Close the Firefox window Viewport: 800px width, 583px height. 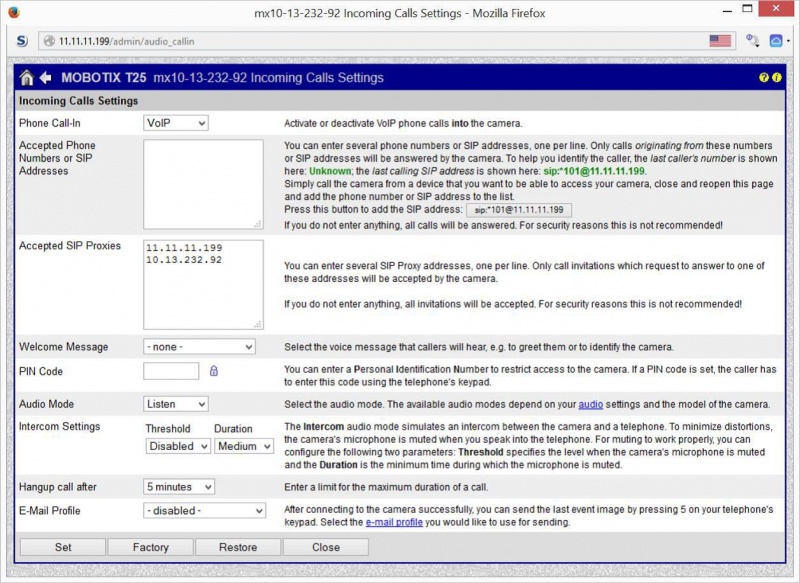[776, 9]
